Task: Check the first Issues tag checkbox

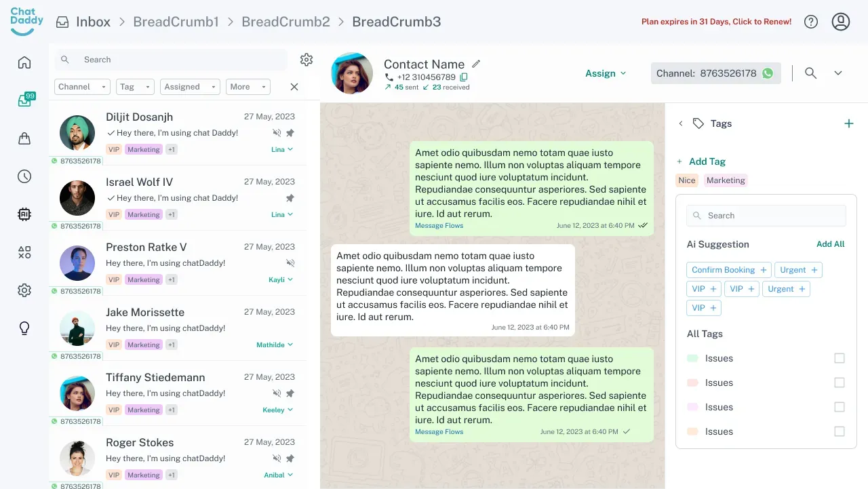Action: pos(839,358)
